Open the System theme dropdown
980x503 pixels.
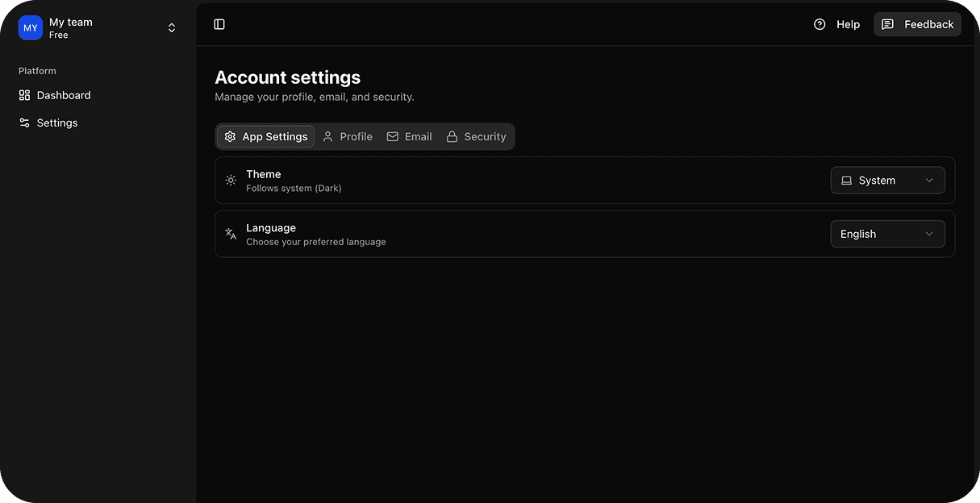click(x=887, y=181)
